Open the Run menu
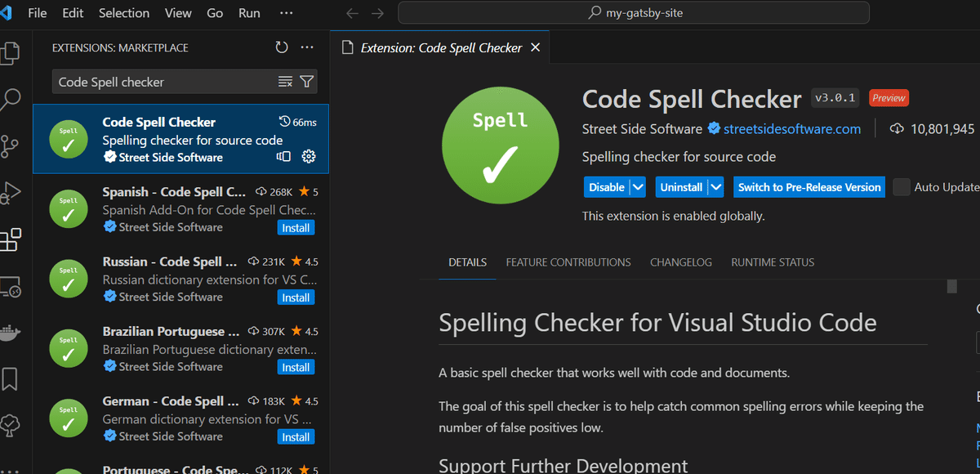 (x=249, y=13)
